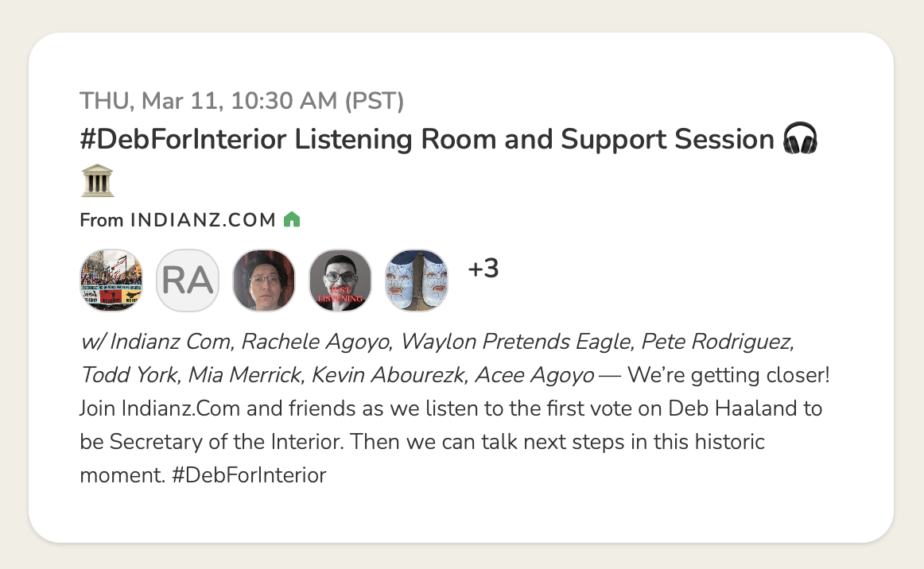
Task: Open the avatar with red 'Listening' text
Action: point(340,280)
